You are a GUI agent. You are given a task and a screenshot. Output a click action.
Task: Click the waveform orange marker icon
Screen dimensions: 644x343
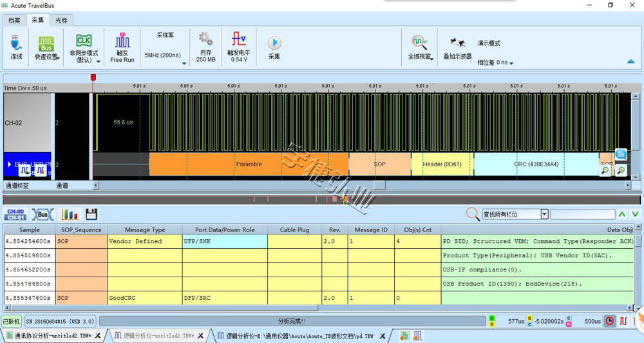[40, 170]
